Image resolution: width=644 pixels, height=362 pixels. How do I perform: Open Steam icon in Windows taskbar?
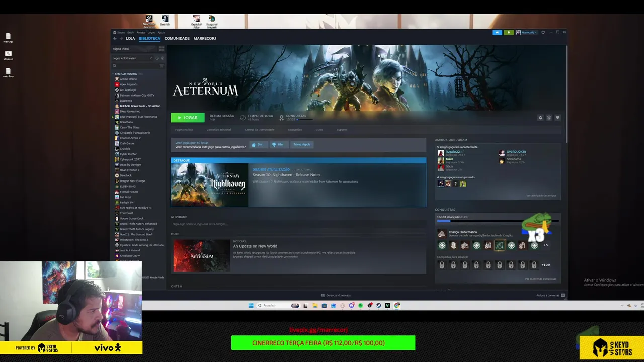[379, 305]
